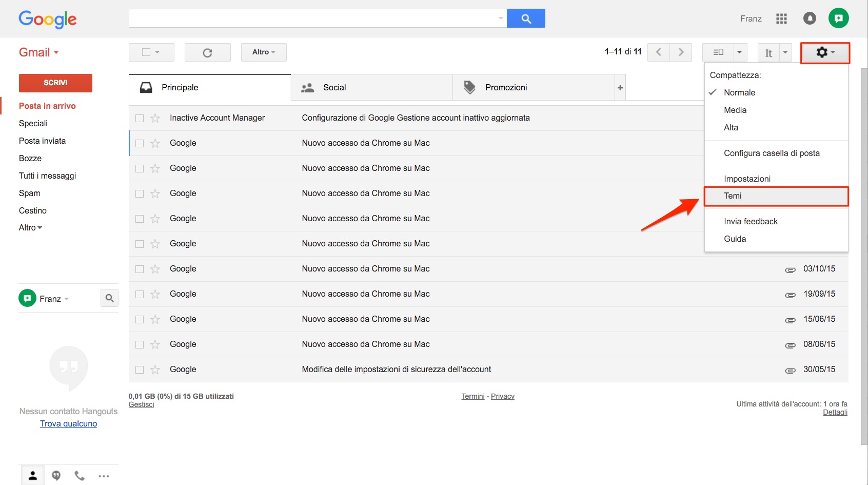The image size is (868, 485).
Task: Open Guida from settings menu
Action: click(735, 239)
